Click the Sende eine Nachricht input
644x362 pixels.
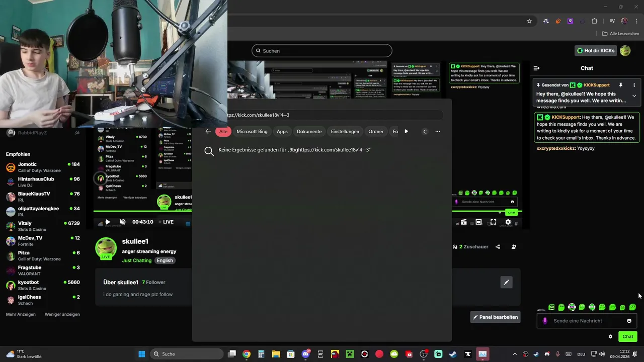point(587,321)
